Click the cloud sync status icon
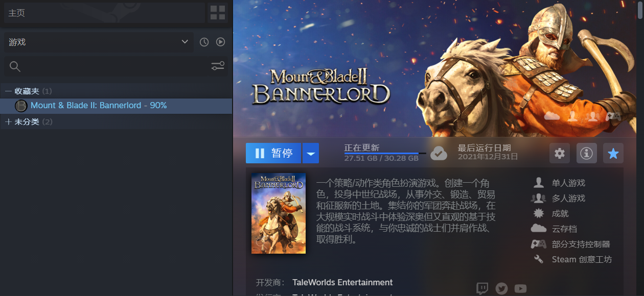 [x=439, y=153]
